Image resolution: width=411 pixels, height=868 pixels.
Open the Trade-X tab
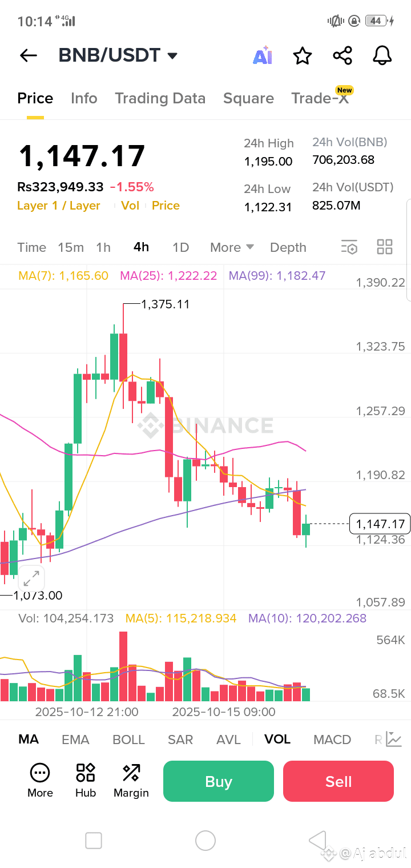320,98
